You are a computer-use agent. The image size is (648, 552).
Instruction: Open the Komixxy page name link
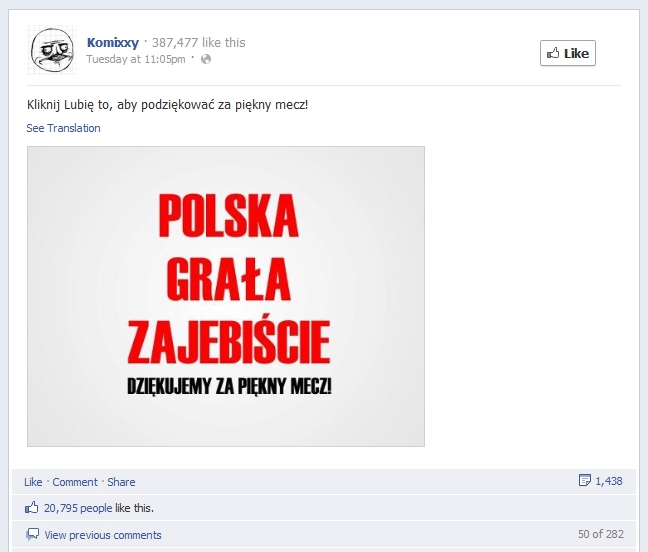click(113, 43)
